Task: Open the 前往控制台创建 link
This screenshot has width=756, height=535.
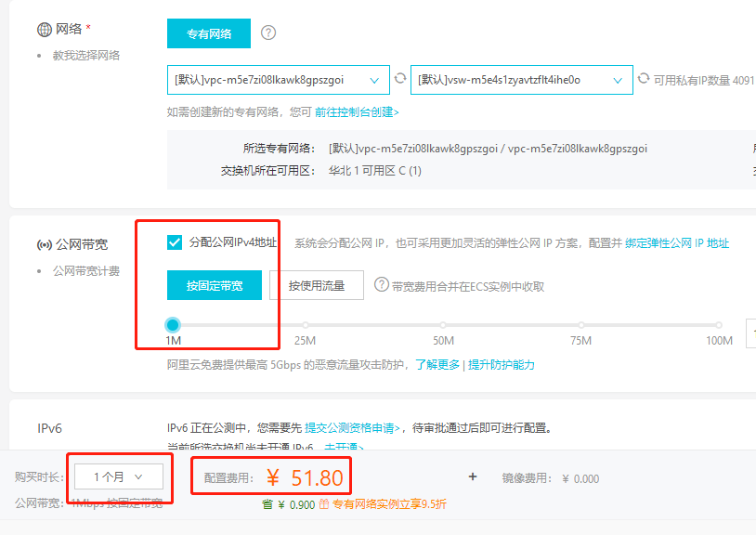Action: click(357, 112)
